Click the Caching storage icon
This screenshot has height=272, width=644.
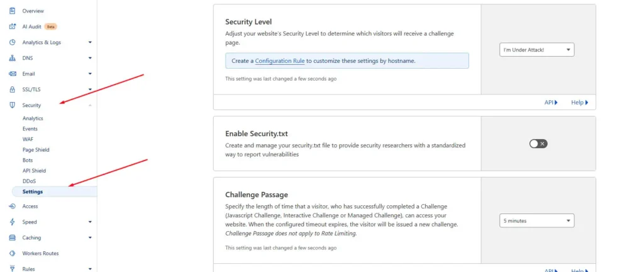(13, 237)
